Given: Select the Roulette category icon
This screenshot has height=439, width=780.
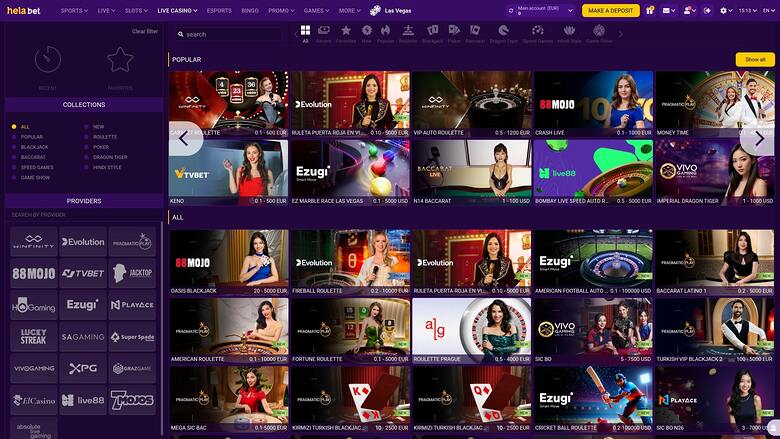Looking at the screenshot, I should tap(408, 31).
